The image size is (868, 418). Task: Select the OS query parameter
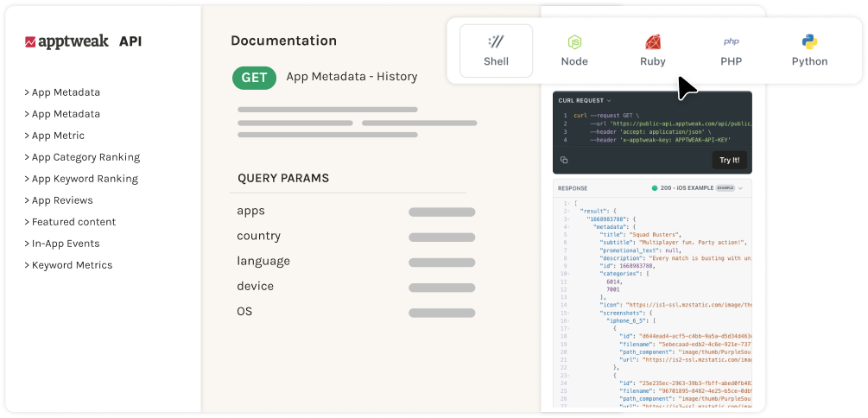244,311
